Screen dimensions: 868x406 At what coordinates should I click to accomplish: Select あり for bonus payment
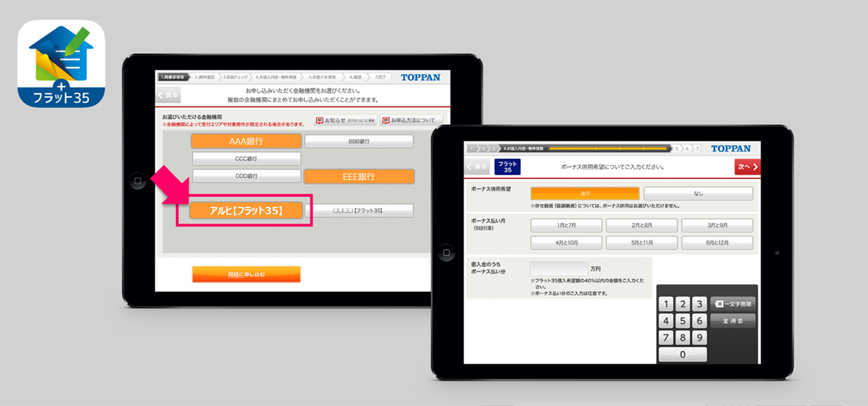(x=585, y=193)
